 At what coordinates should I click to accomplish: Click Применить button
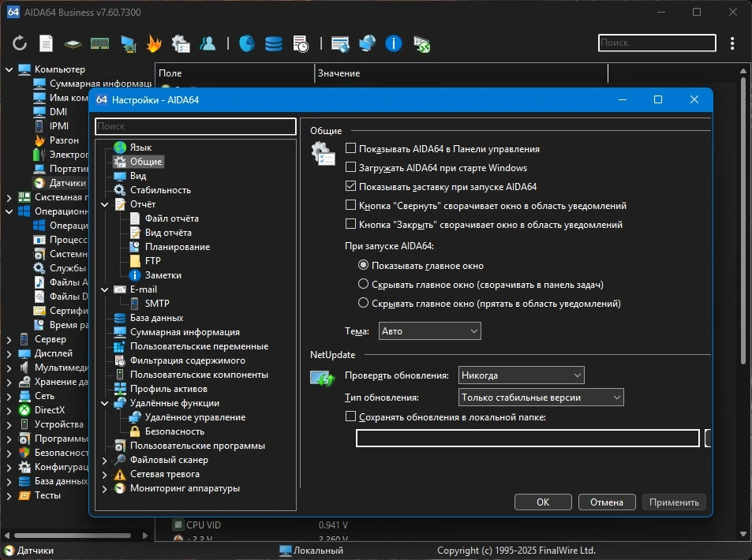pos(674,502)
